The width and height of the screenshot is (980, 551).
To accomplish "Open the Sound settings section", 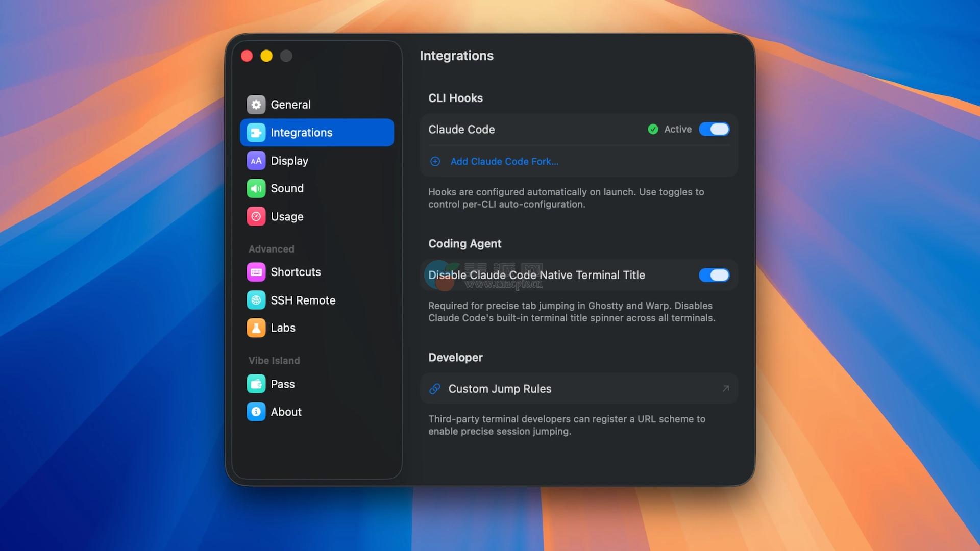I will pyautogui.click(x=287, y=188).
